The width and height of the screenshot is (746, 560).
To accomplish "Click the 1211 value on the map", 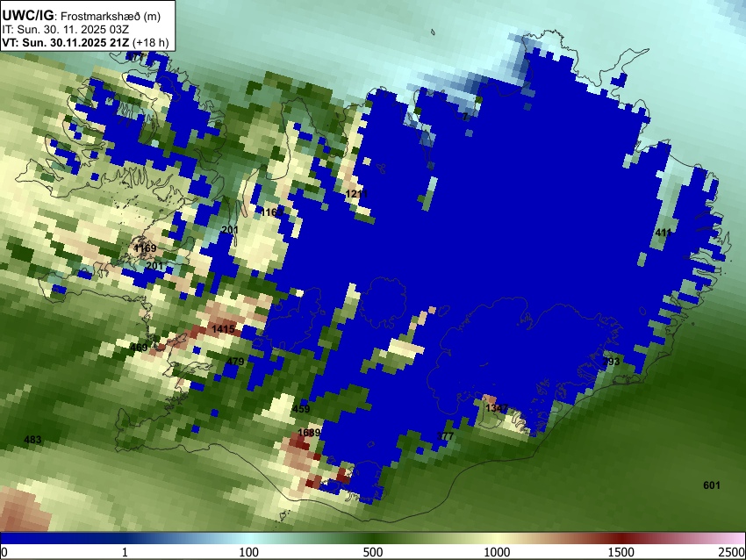I will [x=356, y=194].
